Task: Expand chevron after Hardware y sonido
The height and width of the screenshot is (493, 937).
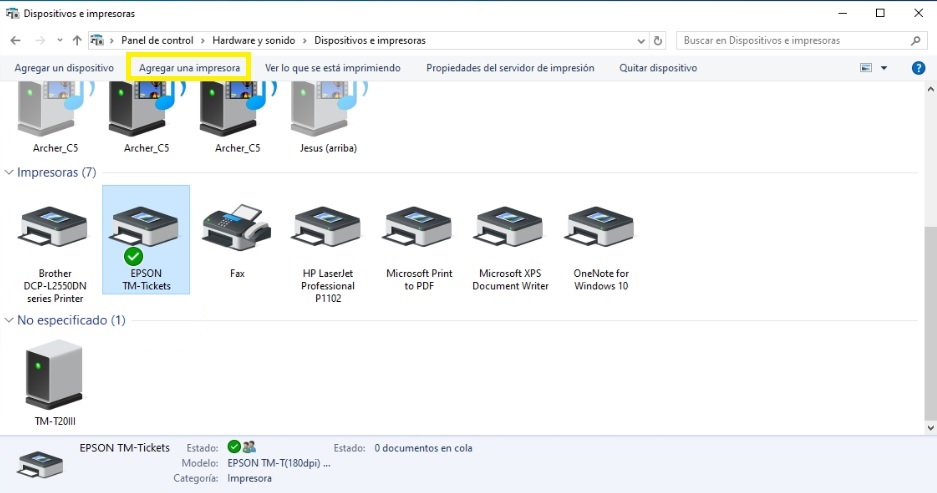Action: click(x=305, y=41)
